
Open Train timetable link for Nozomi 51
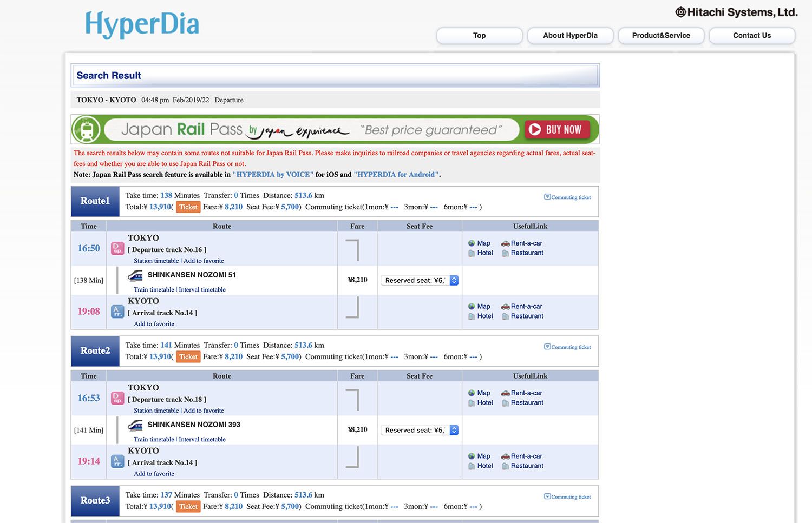click(x=154, y=290)
